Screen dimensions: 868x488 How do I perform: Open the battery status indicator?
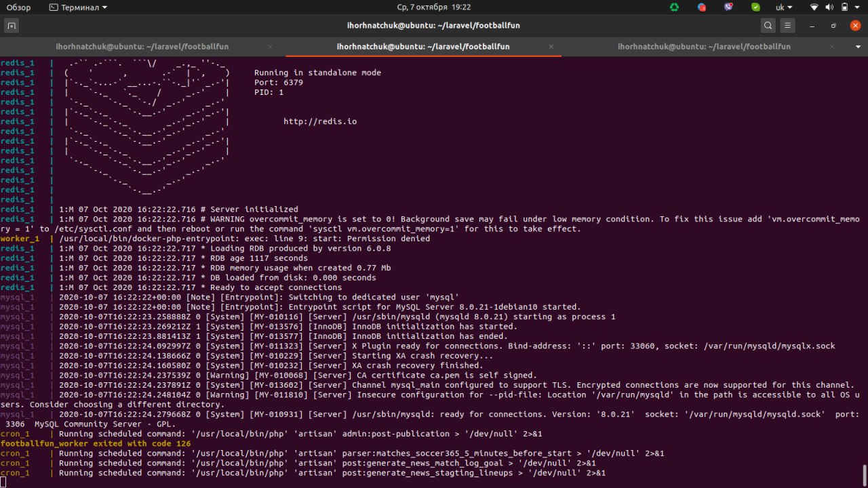click(845, 7)
